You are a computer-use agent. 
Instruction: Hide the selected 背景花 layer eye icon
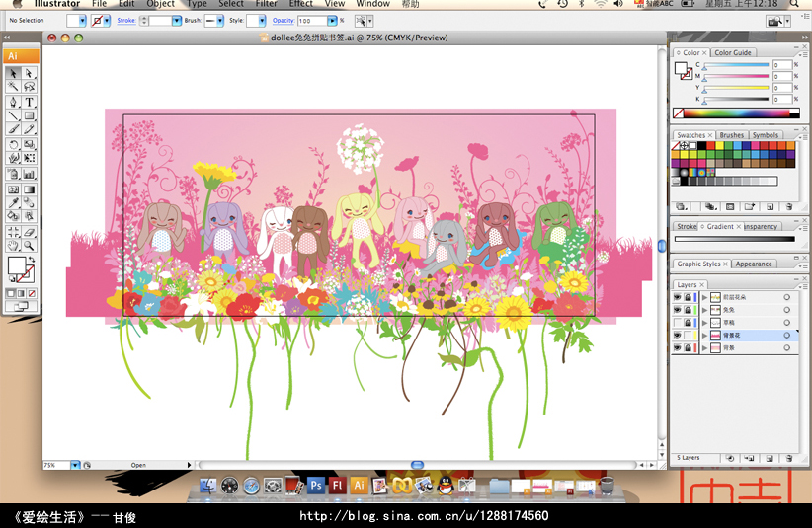click(677, 336)
